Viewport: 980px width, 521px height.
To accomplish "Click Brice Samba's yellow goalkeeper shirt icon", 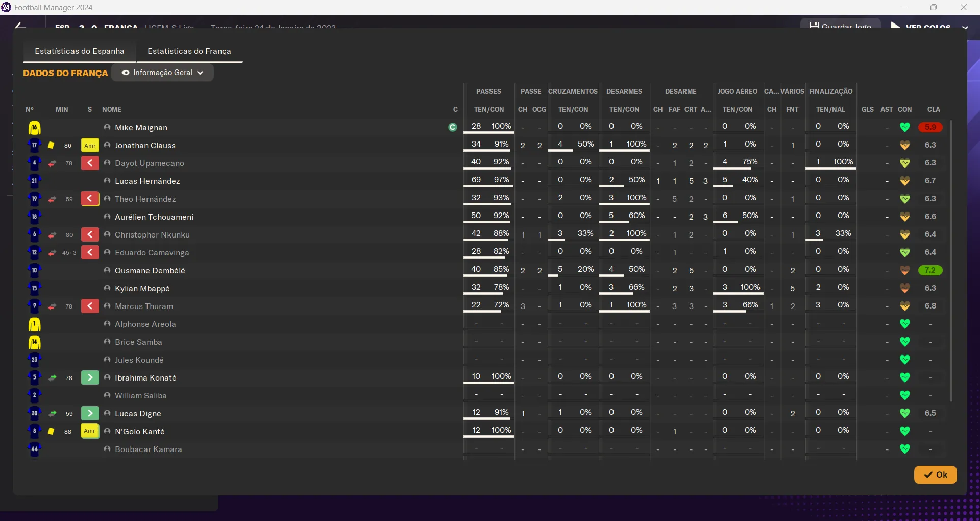I will pos(34,342).
